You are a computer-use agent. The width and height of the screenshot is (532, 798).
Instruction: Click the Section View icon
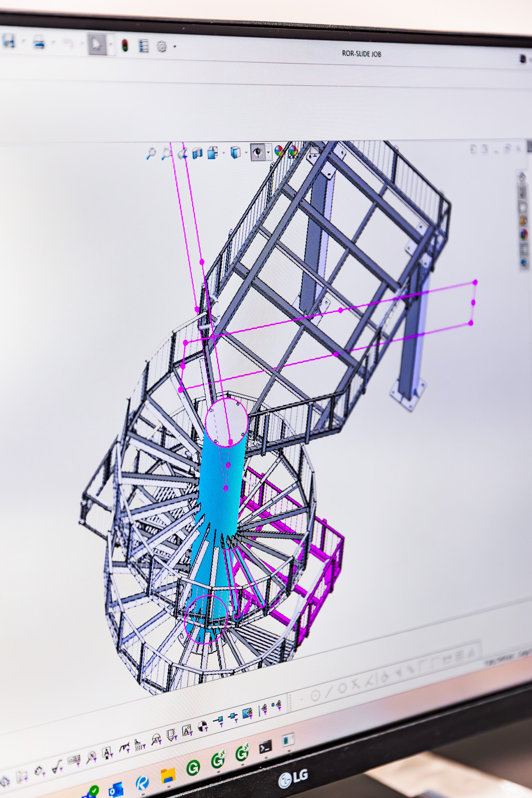[x=197, y=153]
